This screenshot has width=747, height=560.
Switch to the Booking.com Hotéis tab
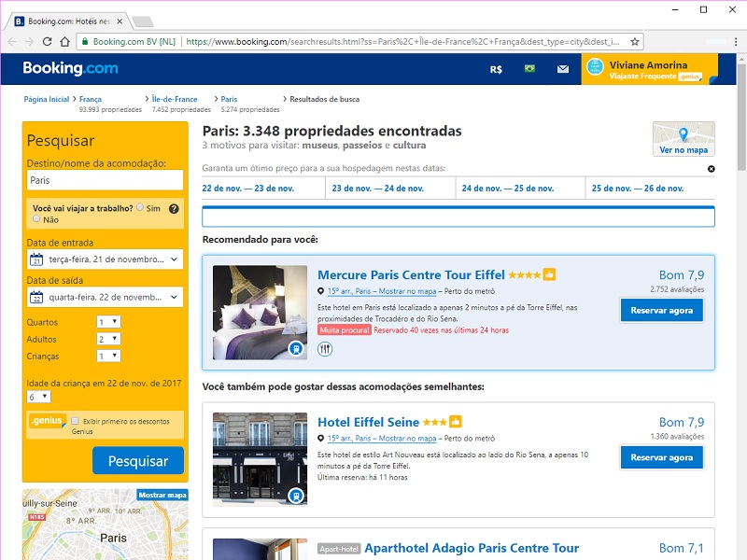(68, 21)
